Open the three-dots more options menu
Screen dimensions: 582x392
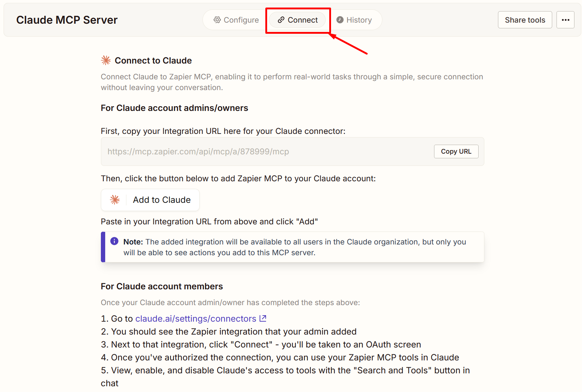565,20
